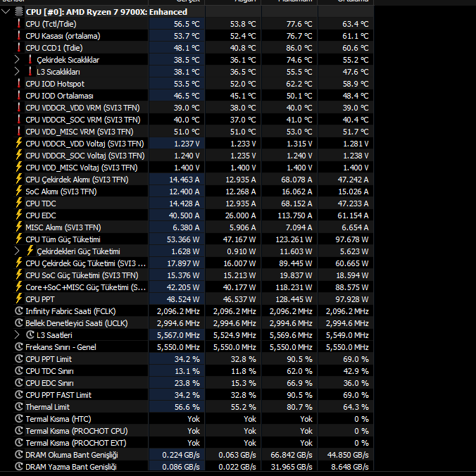Click the 113.750 A maximum EDC cell
This screenshot has height=476, width=476.
[x=289, y=215]
